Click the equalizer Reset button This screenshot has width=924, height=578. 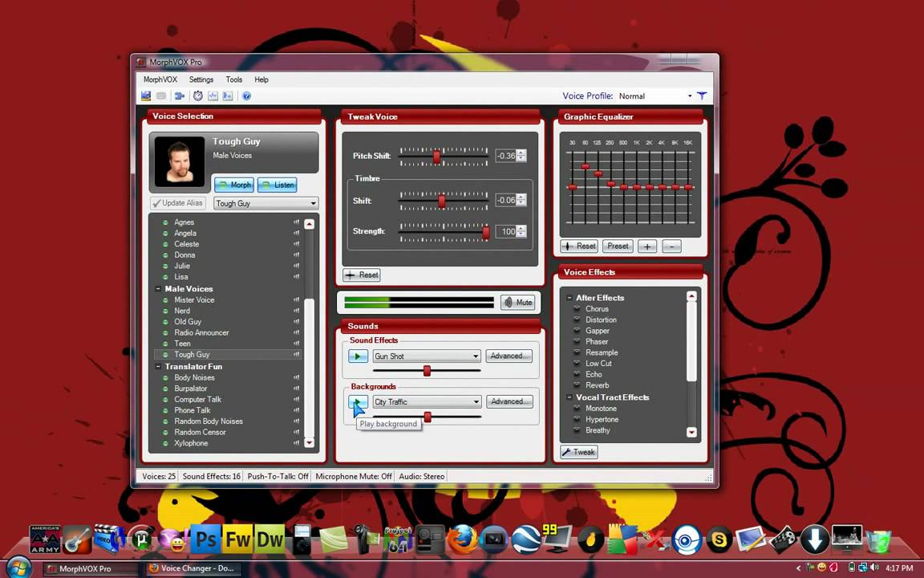(579, 246)
